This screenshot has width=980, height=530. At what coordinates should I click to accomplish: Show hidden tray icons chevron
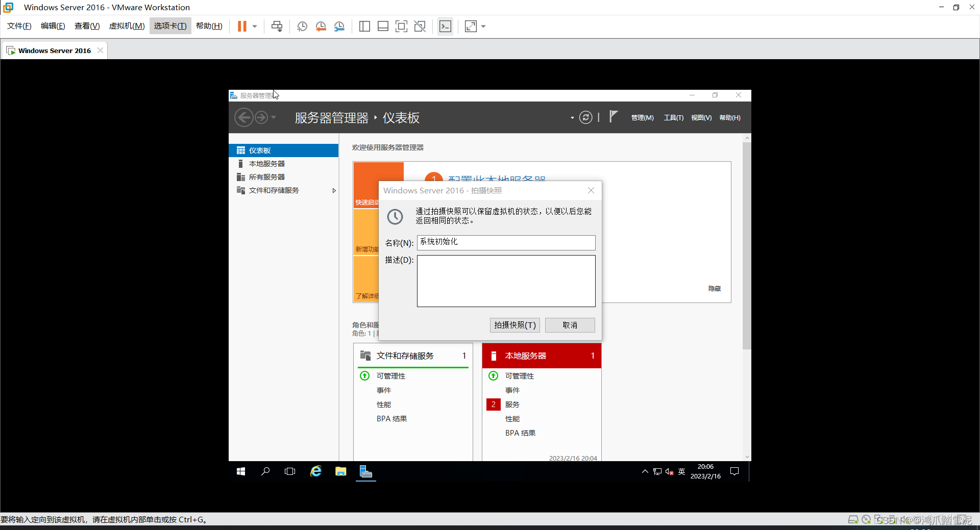pyautogui.click(x=645, y=471)
